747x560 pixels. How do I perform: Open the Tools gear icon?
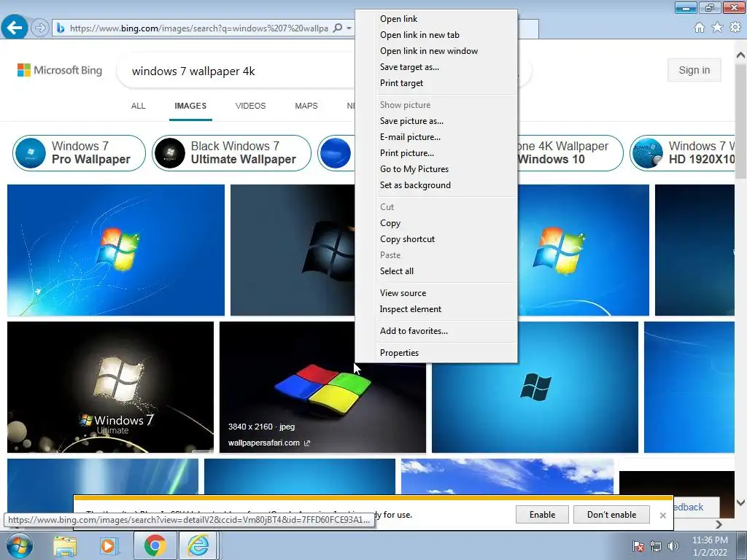735,28
